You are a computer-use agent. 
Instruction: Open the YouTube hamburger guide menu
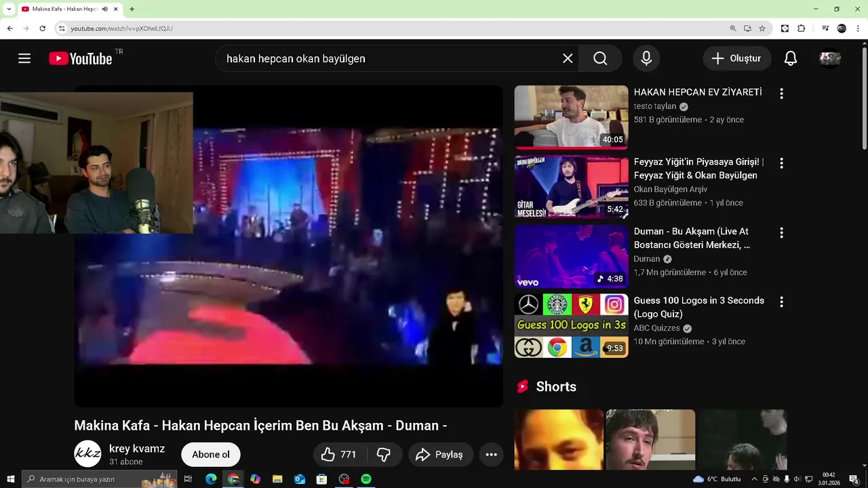(x=24, y=58)
